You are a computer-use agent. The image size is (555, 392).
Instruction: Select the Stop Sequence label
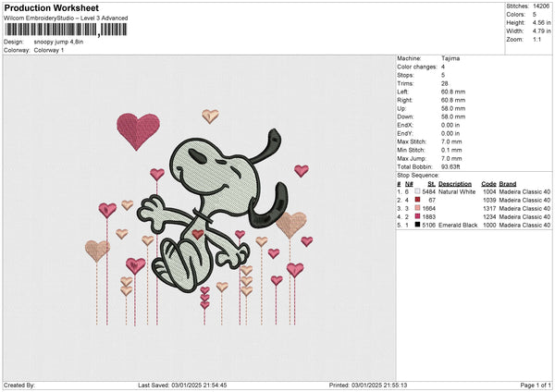click(417, 174)
